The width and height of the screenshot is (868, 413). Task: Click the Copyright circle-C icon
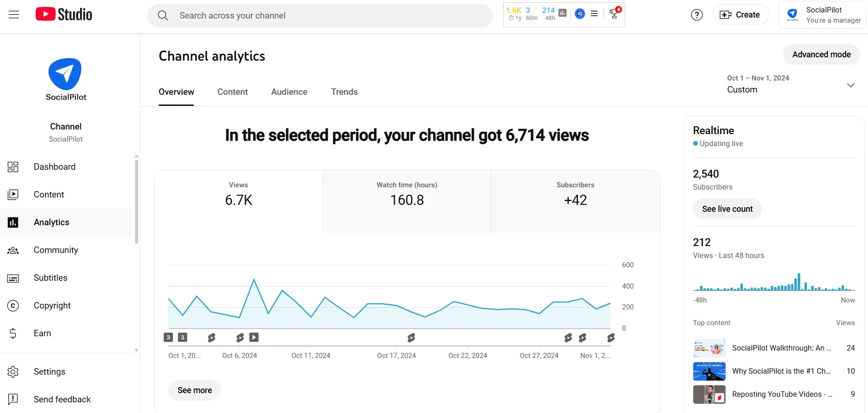pos(13,306)
